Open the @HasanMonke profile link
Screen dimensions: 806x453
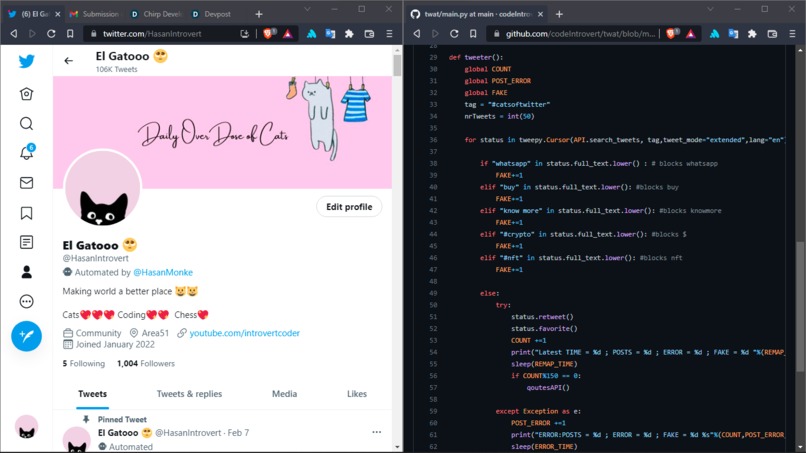tap(163, 272)
